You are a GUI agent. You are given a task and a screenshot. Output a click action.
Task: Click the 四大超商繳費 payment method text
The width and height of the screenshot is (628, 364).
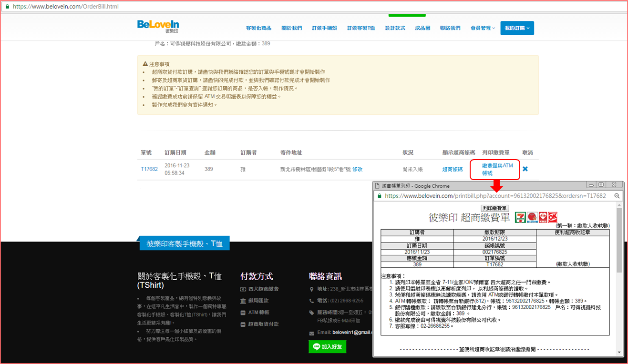263,289
